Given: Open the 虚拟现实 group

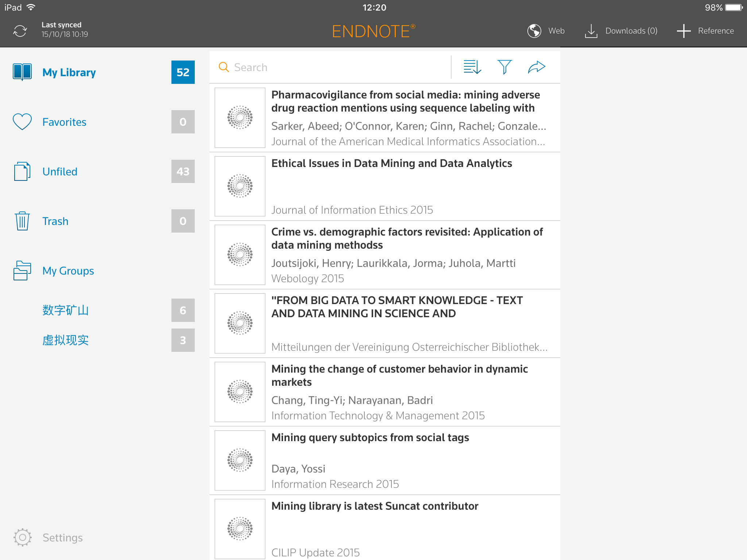Looking at the screenshot, I should (x=66, y=340).
